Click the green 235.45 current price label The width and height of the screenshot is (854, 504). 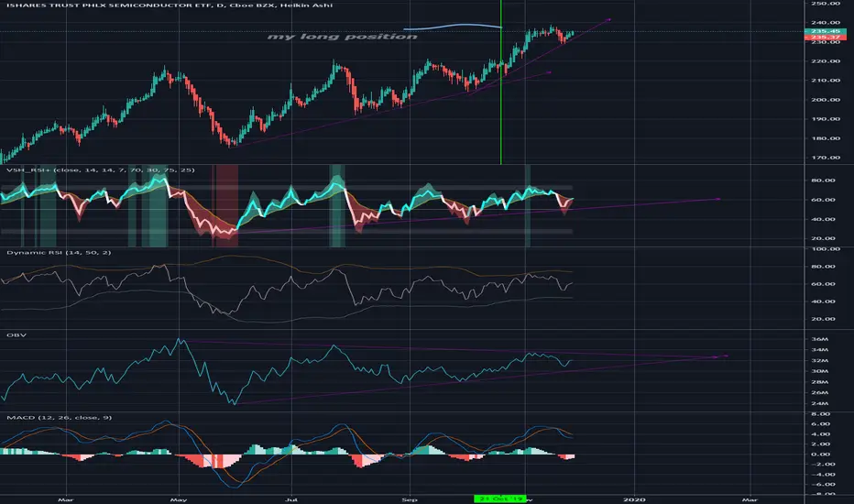click(x=825, y=31)
